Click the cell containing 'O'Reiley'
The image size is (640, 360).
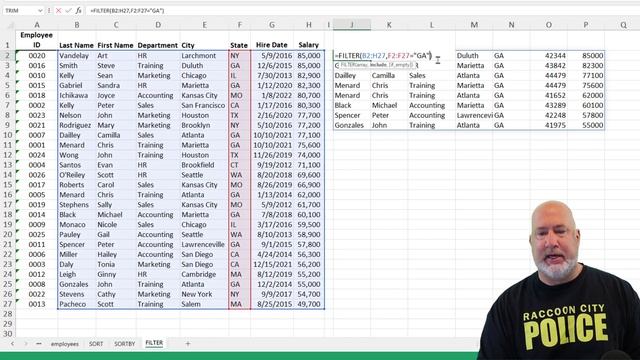[77, 175]
